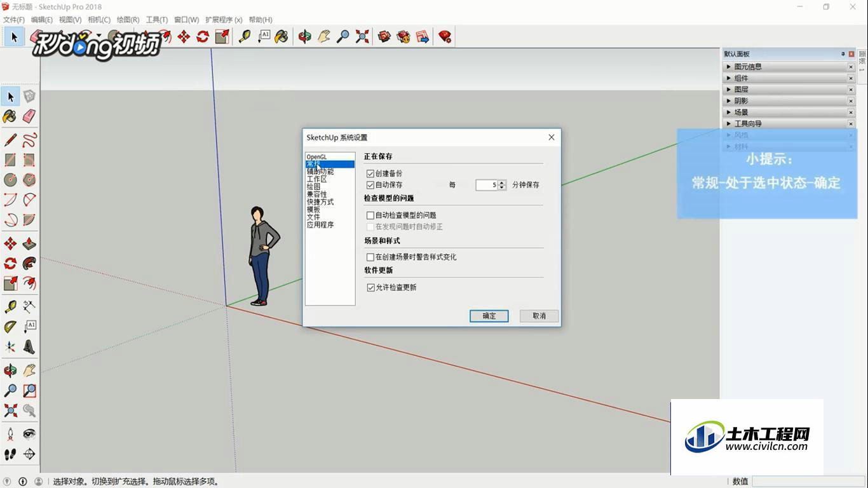Select the Pan hand tool in left toolbar
The height and width of the screenshot is (488, 868).
[x=29, y=370]
